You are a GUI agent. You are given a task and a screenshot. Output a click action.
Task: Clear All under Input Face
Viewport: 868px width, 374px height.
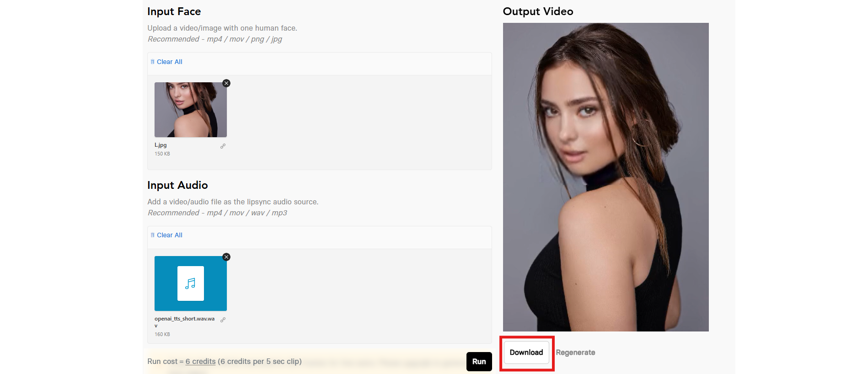point(166,62)
